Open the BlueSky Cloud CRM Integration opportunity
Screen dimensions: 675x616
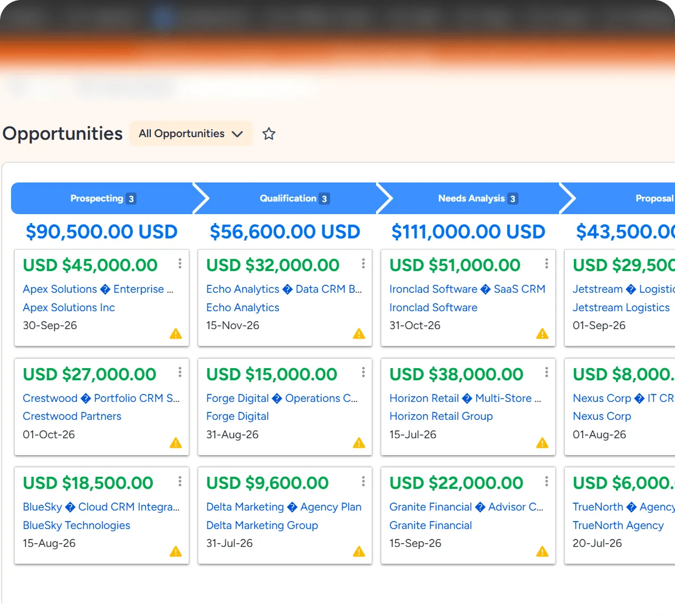[x=101, y=507]
